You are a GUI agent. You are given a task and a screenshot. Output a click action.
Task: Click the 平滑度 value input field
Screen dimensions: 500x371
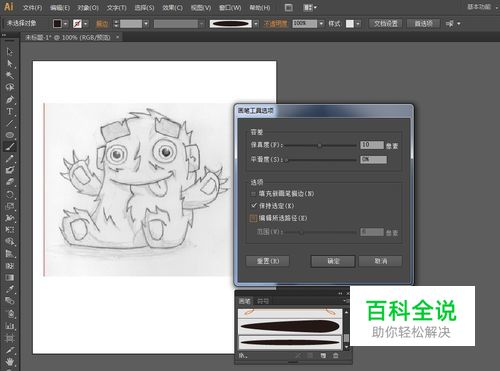click(373, 160)
